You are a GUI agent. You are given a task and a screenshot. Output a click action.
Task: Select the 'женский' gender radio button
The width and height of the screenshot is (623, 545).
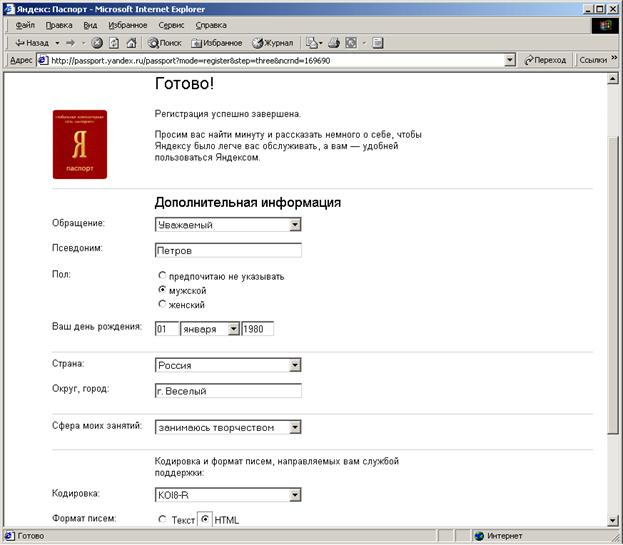click(162, 304)
